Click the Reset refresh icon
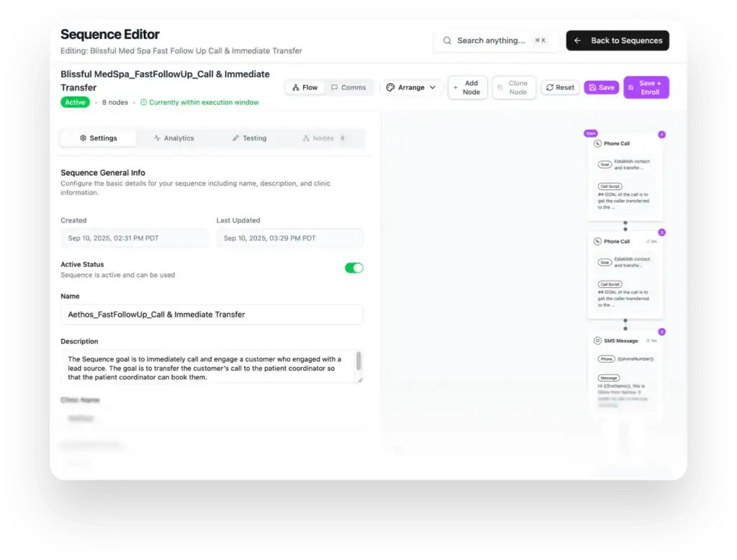The height and width of the screenshot is (560, 737). (x=549, y=88)
